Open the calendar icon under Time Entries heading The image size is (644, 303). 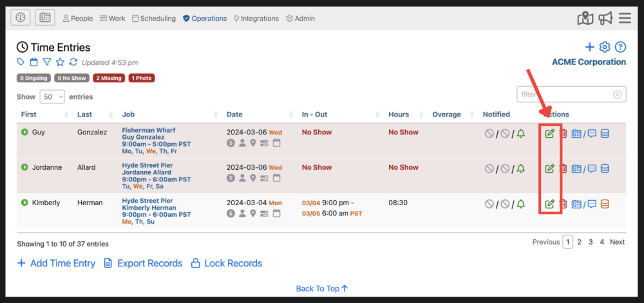(33, 62)
